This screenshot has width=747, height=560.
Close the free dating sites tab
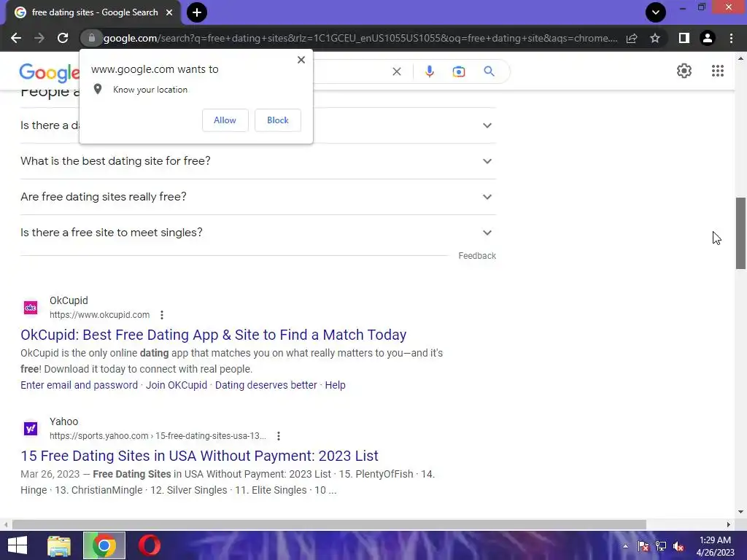tap(169, 12)
